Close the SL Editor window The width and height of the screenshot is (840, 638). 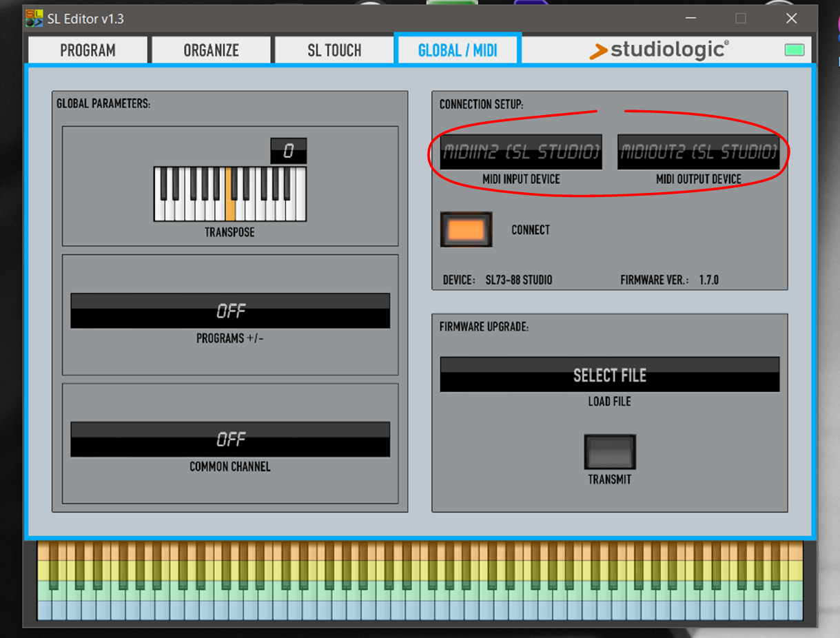coord(791,19)
